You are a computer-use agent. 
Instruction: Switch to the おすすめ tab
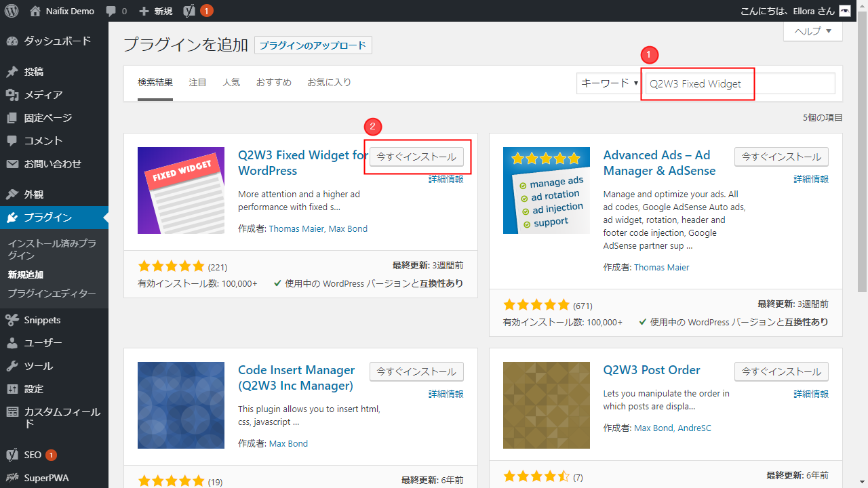(x=273, y=83)
